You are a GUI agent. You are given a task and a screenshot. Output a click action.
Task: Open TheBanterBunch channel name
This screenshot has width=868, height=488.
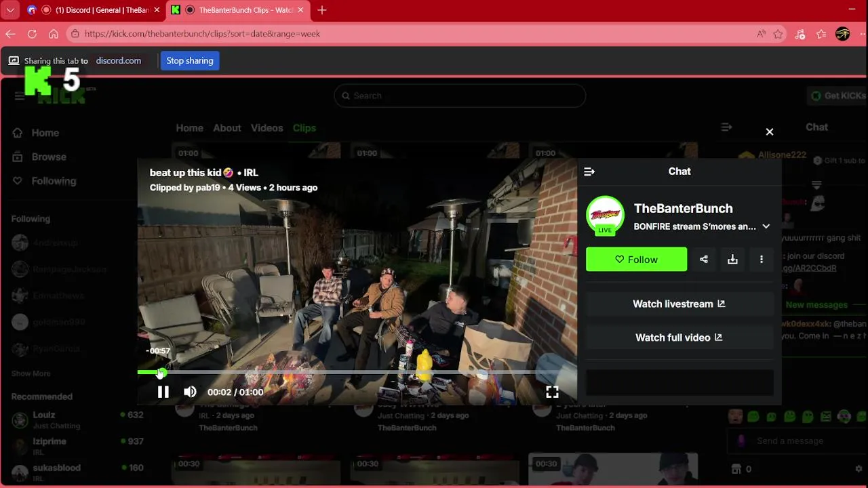(x=683, y=209)
